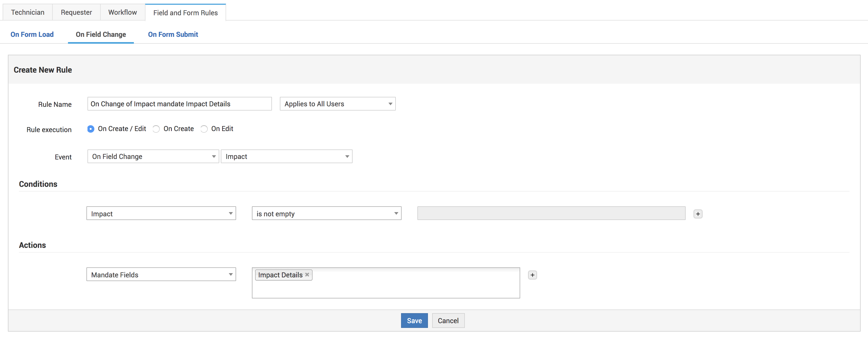Add another condition with plus icon
The image size is (868, 340).
[x=698, y=214]
